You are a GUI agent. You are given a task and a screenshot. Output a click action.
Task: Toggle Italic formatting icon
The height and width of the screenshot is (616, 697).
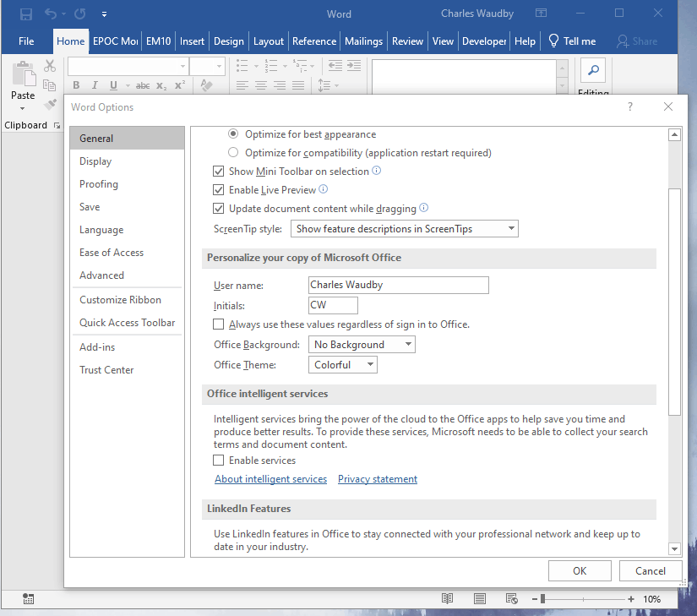(x=95, y=85)
